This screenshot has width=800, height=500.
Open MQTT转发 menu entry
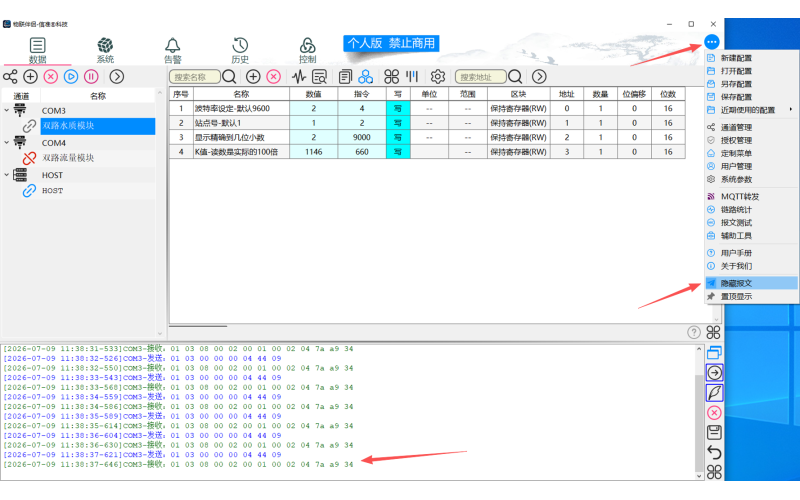tap(751, 196)
